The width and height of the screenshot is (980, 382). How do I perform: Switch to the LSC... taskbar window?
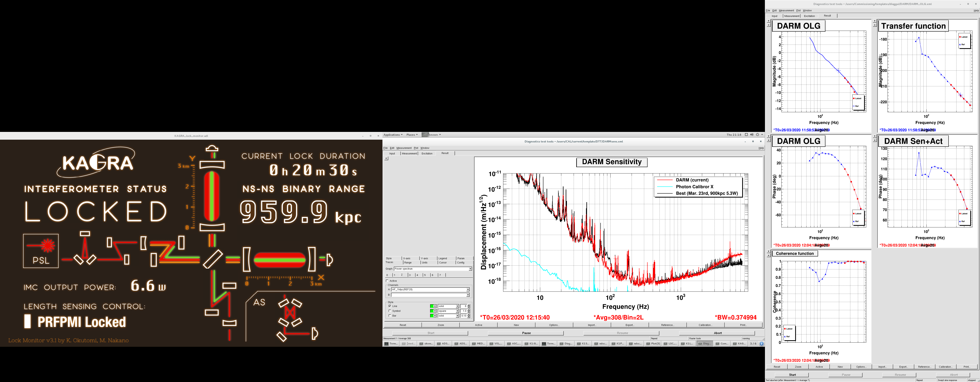tap(670, 344)
